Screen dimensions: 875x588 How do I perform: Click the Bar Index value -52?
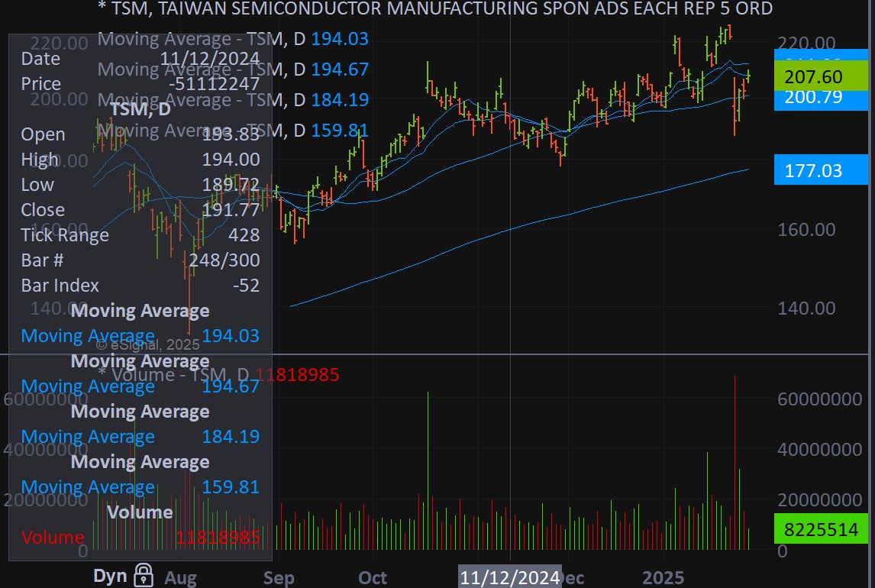point(246,286)
